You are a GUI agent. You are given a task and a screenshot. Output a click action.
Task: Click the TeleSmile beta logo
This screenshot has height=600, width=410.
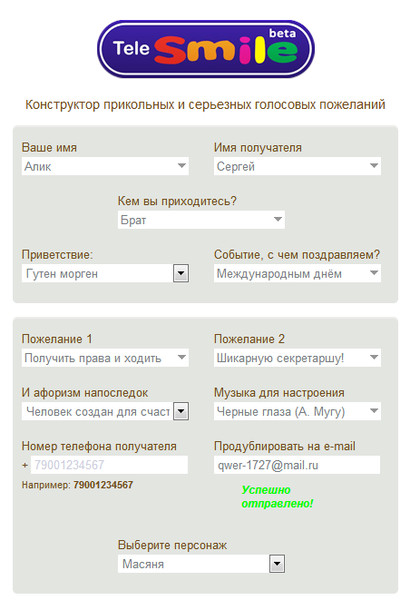tap(206, 49)
